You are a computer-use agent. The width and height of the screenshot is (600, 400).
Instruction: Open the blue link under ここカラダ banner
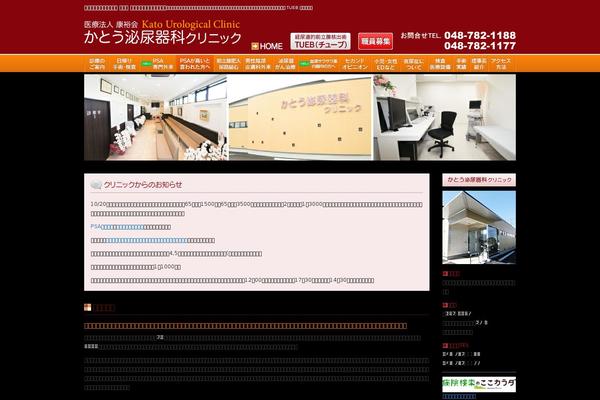[x=459, y=397]
